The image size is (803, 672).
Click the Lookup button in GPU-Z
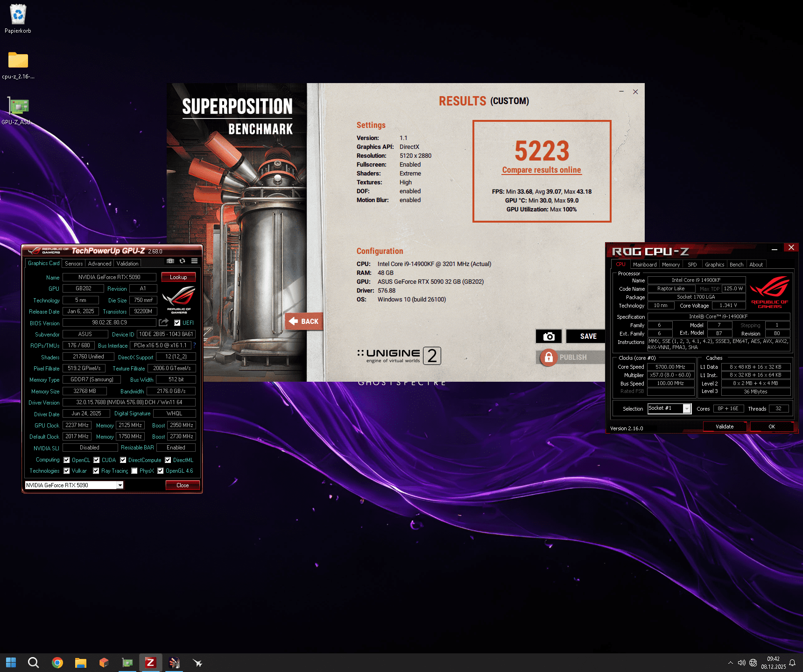tap(178, 277)
